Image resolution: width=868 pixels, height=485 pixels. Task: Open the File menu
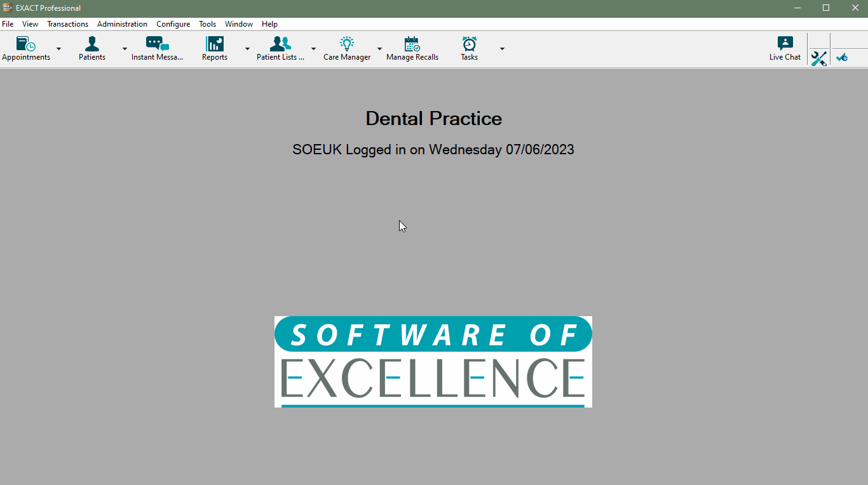click(x=8, y=24)
